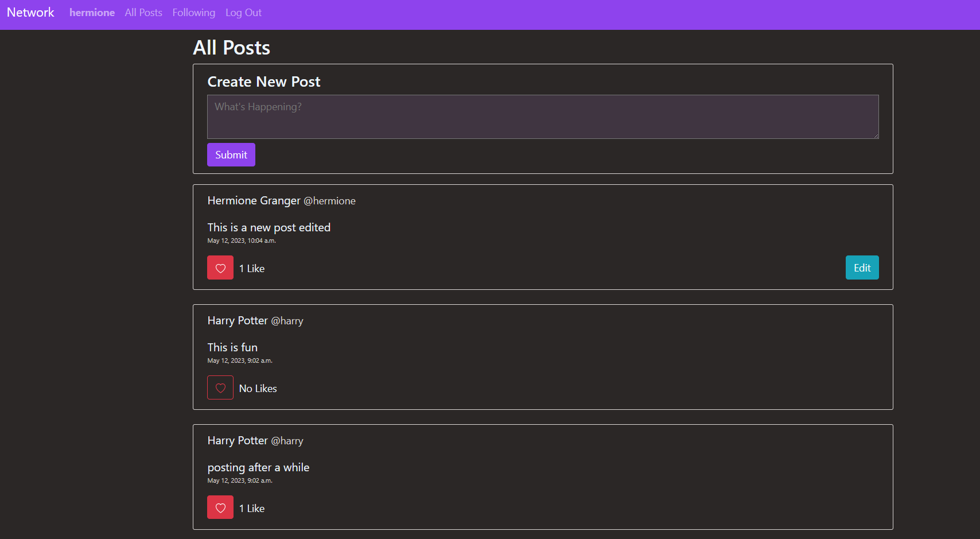View Harry Potter's profile from 'This is fun'
Screen dimensions: 980x539
coord(238,320)
